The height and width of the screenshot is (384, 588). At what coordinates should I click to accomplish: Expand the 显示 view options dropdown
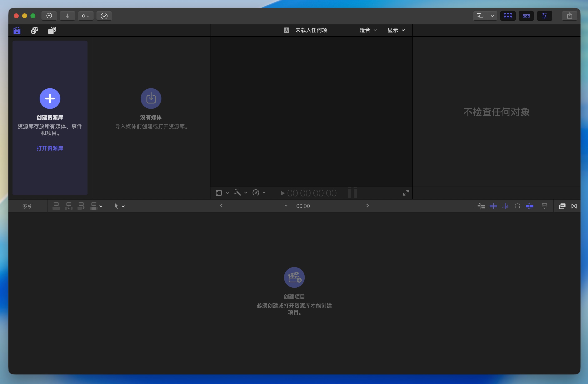click(396, 30)
